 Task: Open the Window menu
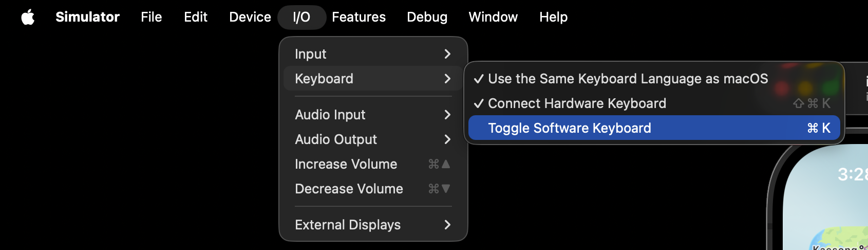(x=493, y=17)
